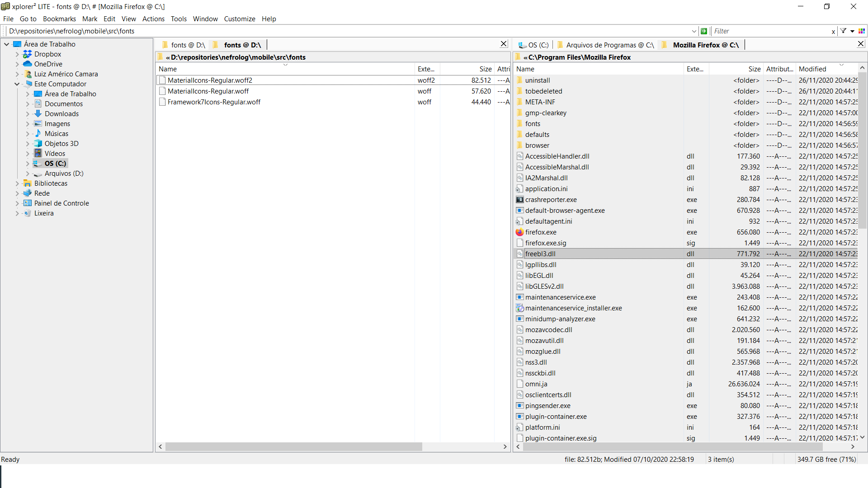
Task: Open the address bar dropdown arrow
Action: click(694, 31)
